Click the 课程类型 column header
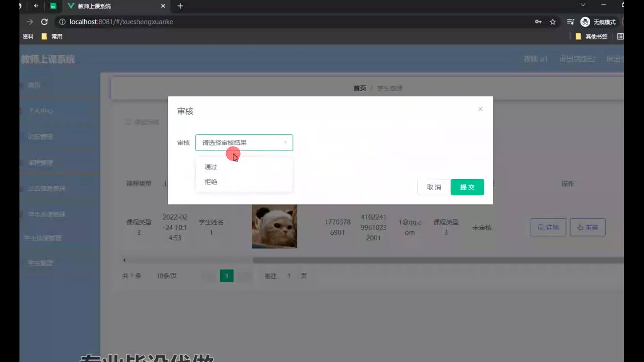 tap(139, 184)
